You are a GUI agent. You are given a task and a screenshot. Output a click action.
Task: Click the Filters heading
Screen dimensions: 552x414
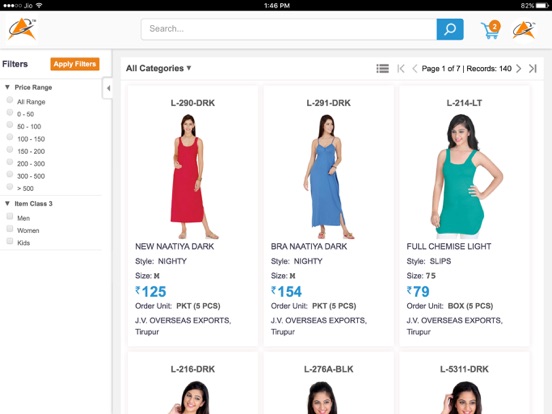coord(15,64)
